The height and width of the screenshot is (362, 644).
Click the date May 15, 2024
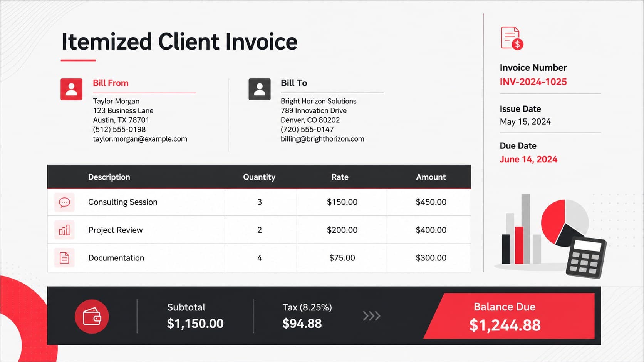(x=525, y=122)
